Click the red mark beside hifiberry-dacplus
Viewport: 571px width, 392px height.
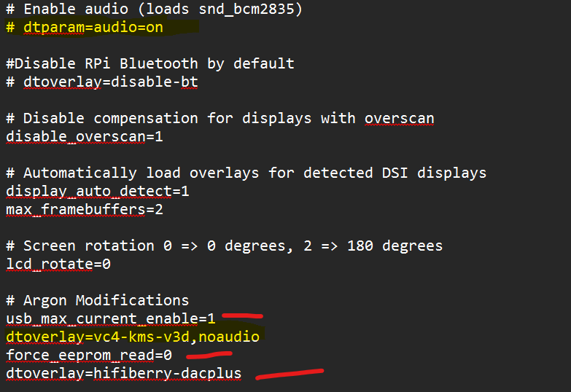tap(290, 375)
